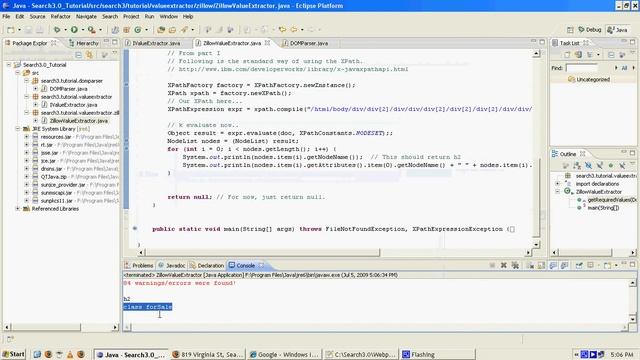Click Remove All Terminated Launches icon
The width and height of the screenshot is (640, 360).
click(x=515, y=265)
